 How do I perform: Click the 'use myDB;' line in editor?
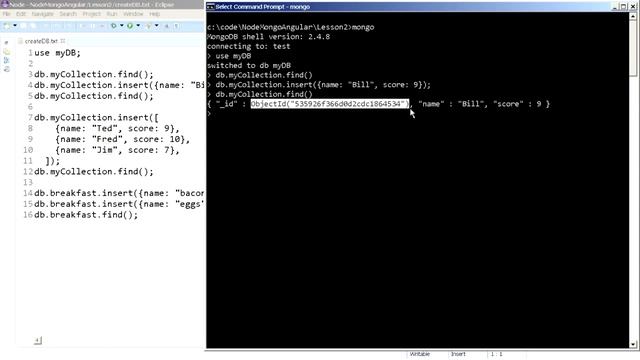click(58, 53)
